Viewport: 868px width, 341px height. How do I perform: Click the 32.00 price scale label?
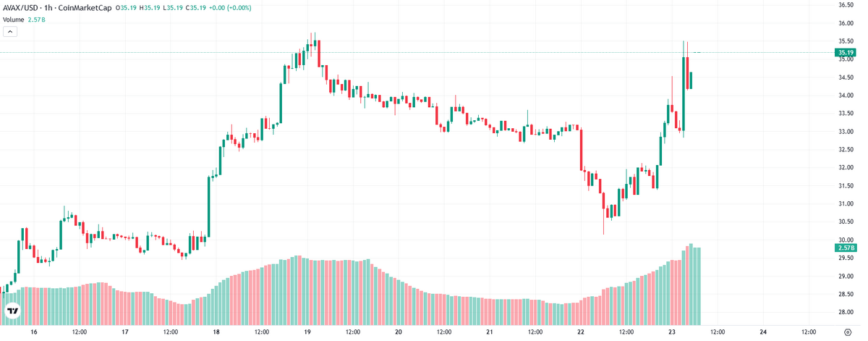coord(847,168)
